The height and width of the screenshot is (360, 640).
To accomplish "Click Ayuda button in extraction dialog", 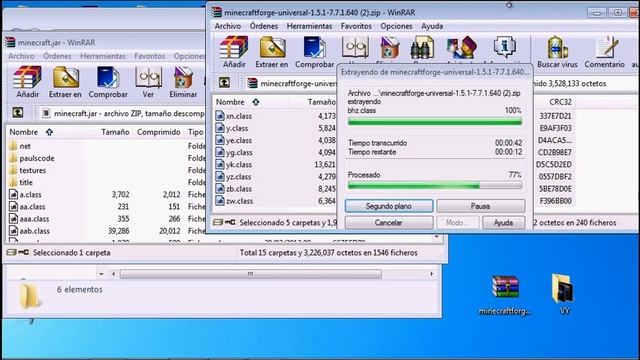I will coord(504,223).
